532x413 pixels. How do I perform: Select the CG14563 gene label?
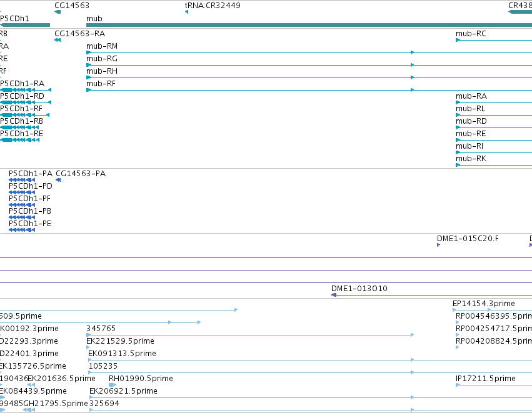[x=72, y=6]
